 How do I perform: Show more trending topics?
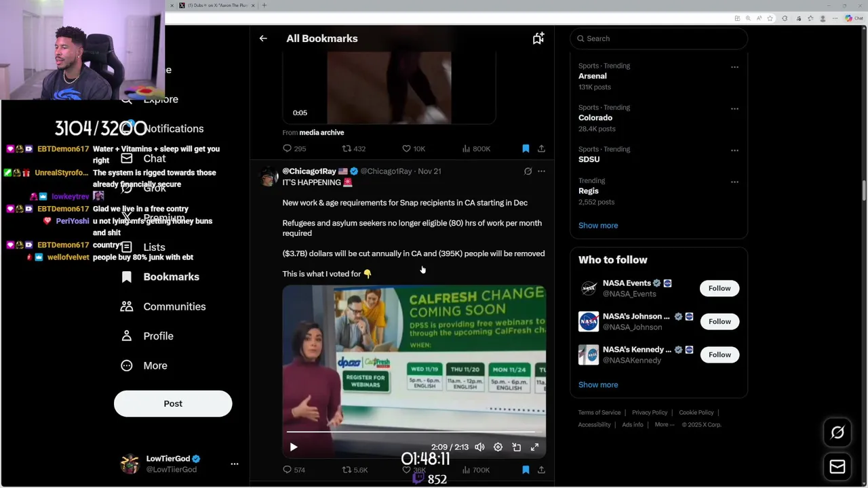coord(598,226)
